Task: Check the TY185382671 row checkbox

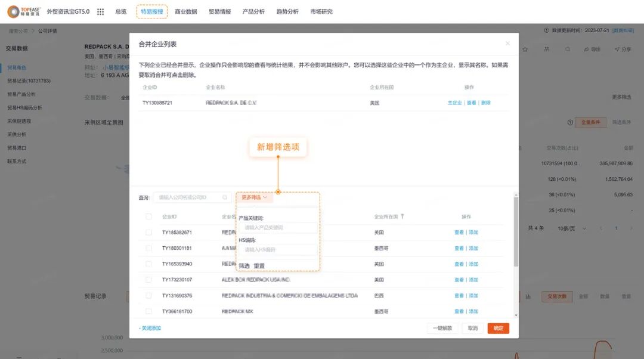Action: pyautogui.click(x=148, y=233)
